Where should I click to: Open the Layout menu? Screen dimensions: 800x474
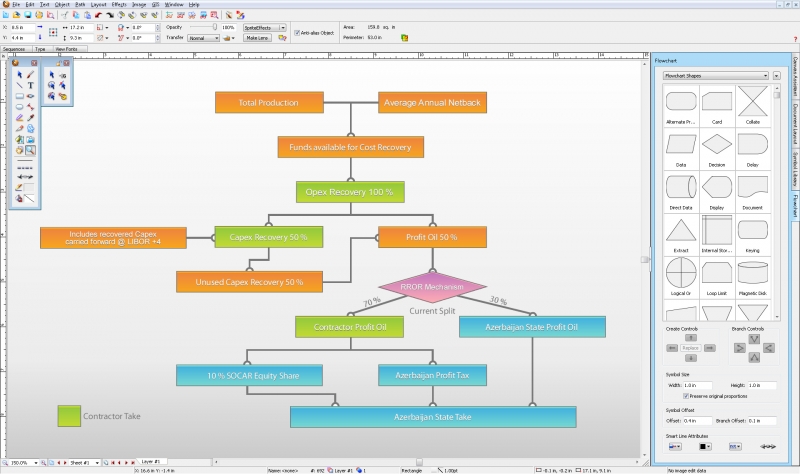(98, 5)
